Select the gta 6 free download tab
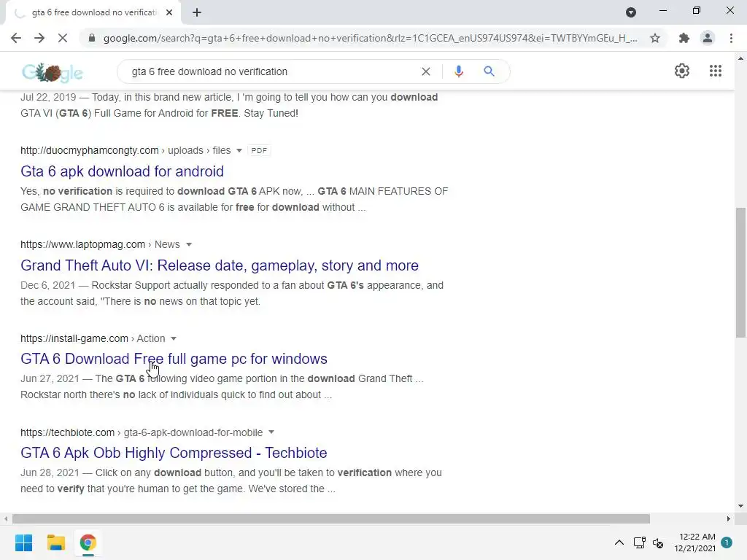The width and height of the screenshot is (747, 560). click(93, 12)
